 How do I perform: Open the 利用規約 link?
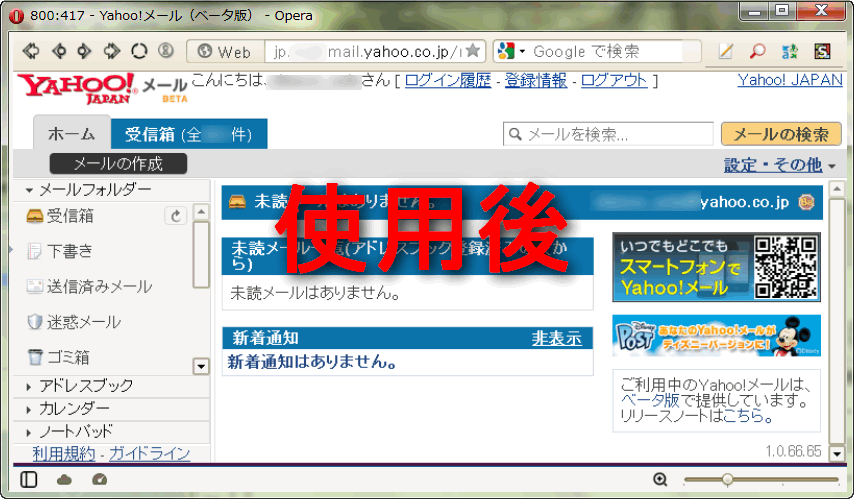point(64,453)
